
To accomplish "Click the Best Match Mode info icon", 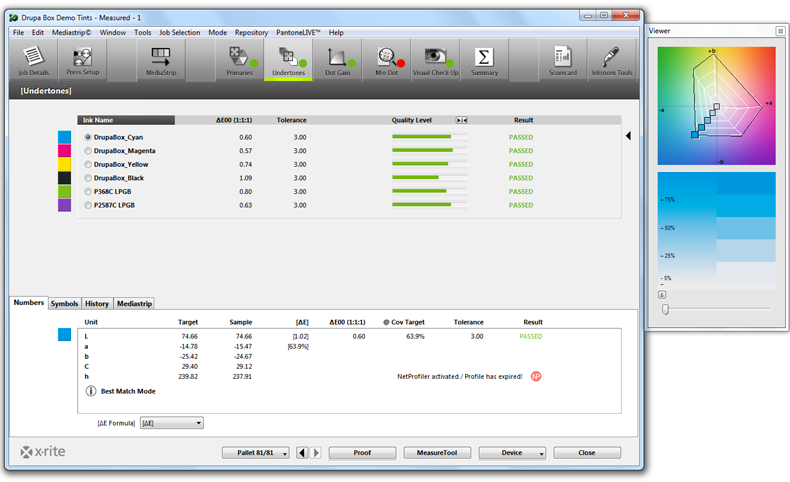I will (x=91, y=391).
